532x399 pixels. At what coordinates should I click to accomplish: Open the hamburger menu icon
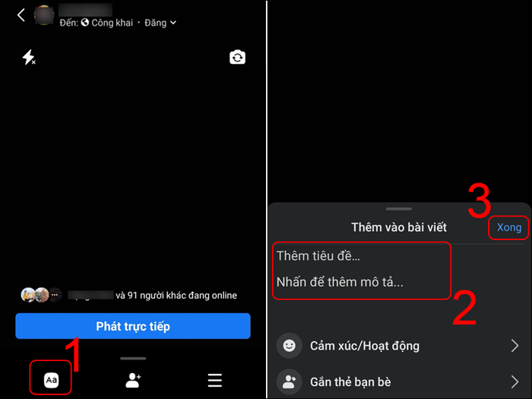[x=215, y=380]
